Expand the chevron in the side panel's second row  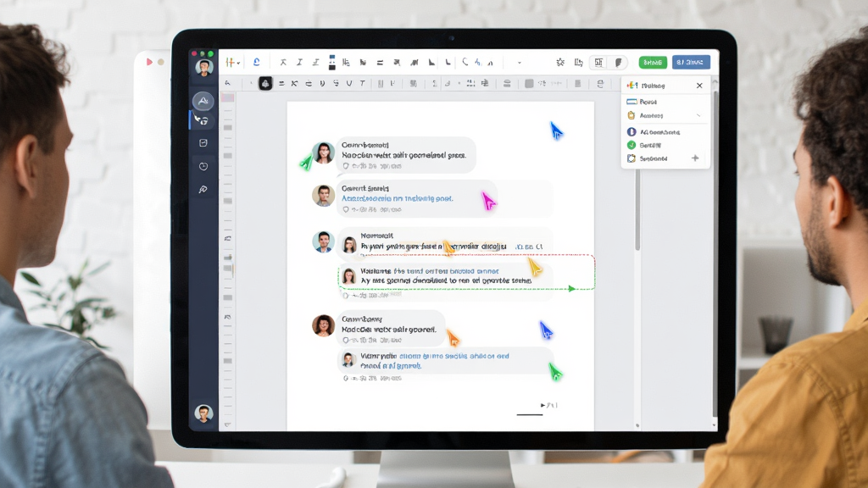point(698,115)
